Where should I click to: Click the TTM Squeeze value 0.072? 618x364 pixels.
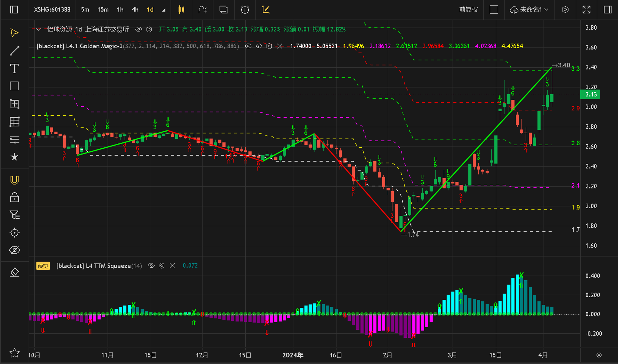[x=190, y=265]
